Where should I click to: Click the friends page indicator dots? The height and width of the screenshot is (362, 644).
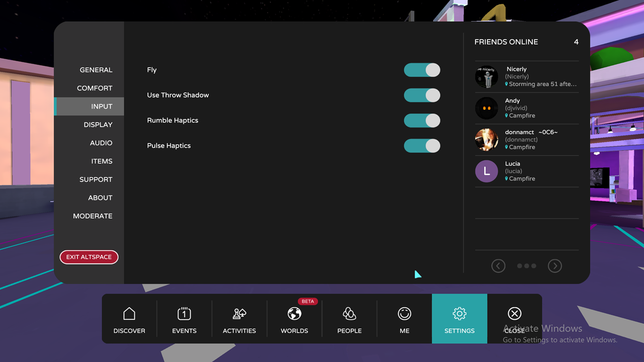[x=527, y=266]
